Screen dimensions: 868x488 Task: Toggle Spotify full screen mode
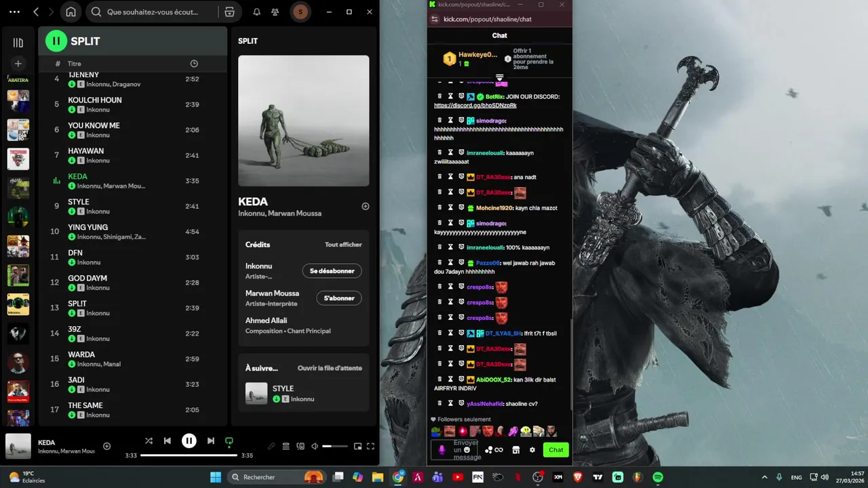pos(370,446)
